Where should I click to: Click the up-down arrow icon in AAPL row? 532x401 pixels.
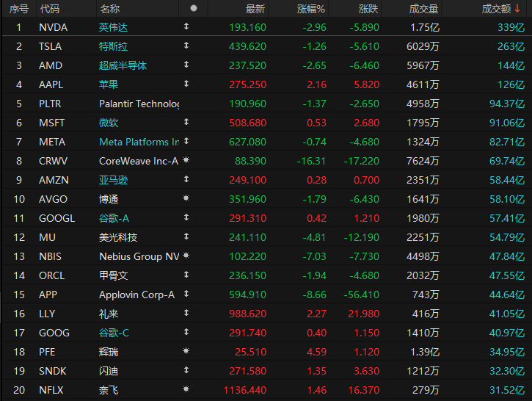[x=186, y=83]
